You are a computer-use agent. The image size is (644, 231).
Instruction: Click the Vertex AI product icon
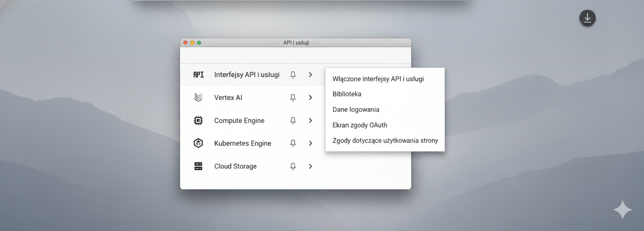[x=198, y=98]
